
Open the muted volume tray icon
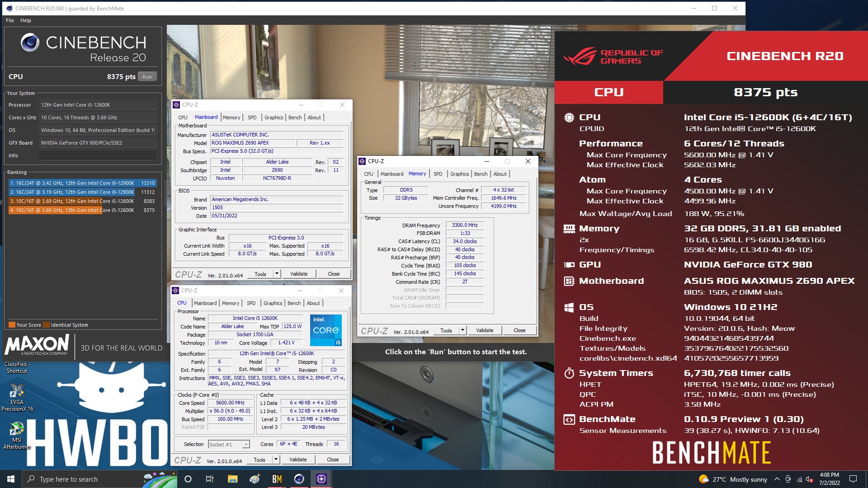coord(810,479)
